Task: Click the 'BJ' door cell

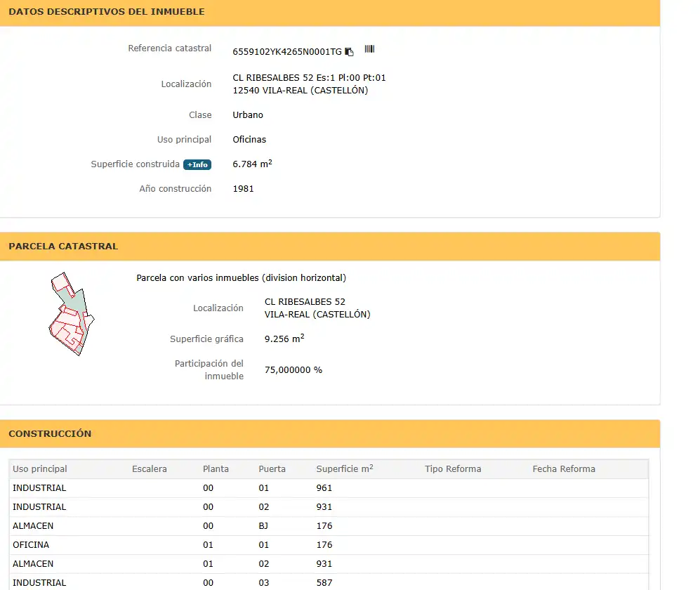Action: pyautogui.click(x=263, y=526)
